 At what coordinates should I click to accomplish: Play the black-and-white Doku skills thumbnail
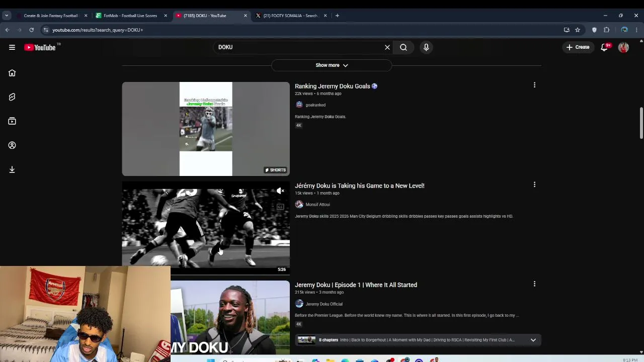click(206, 228)
